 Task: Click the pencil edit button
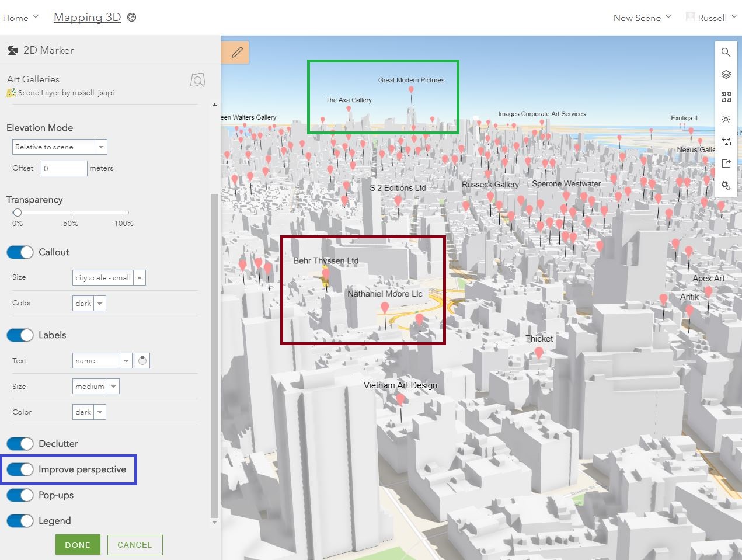[x=236, y=53]
